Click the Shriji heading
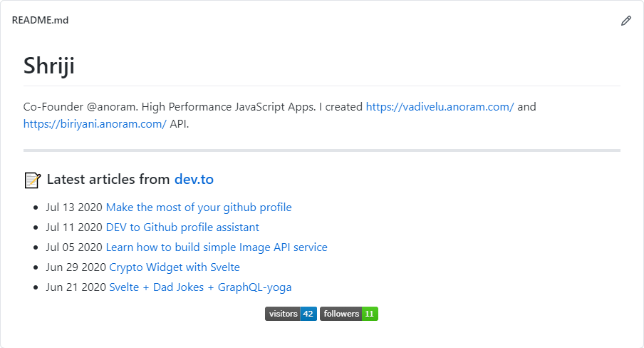The image size is (644, 348). (x=49, y=66)
